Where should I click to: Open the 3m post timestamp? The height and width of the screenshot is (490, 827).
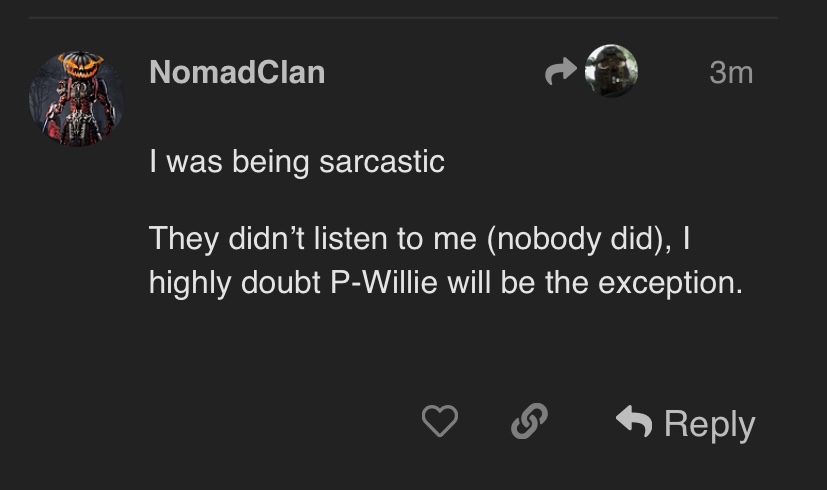pyautogui.click(x=730, y=72)
